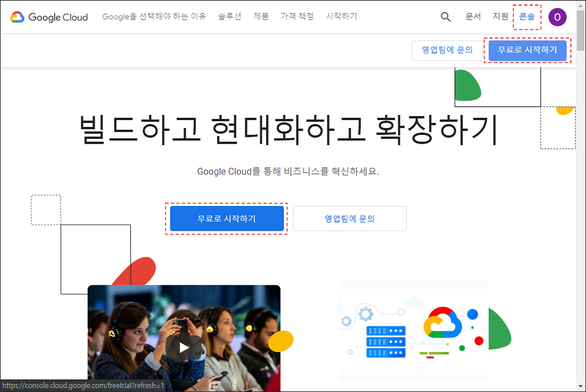Click the Google Cloud logo
586x392 pixels.
coord(49,17)
